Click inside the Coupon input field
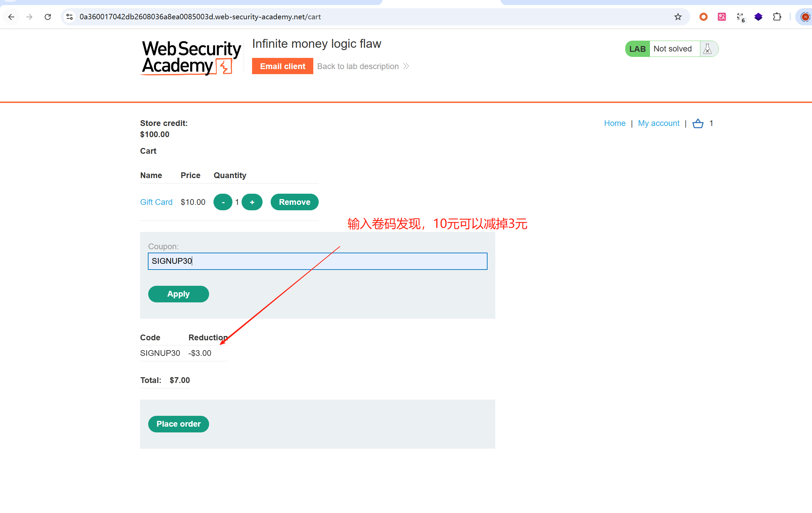The height and width of the screenshot is (513, 812). coord(317,261)
